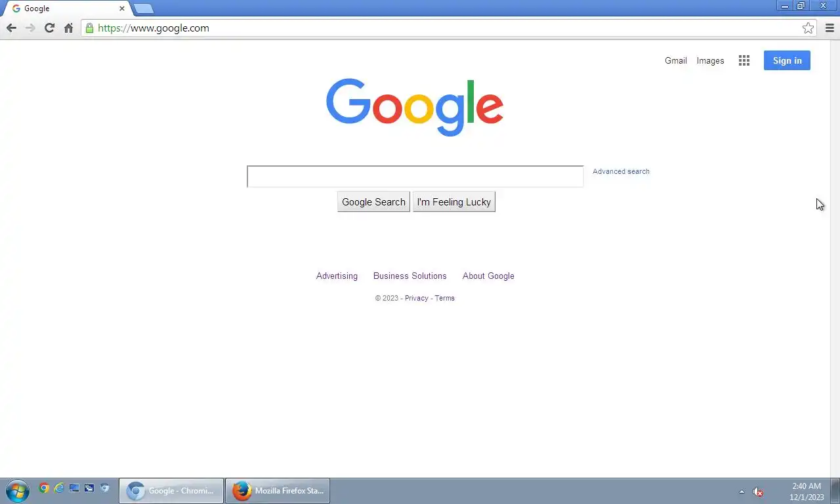Image resolution: width=840 pixels, height=504 pixels.
Task: Open the Privacy link
Action: click(416, 298)
